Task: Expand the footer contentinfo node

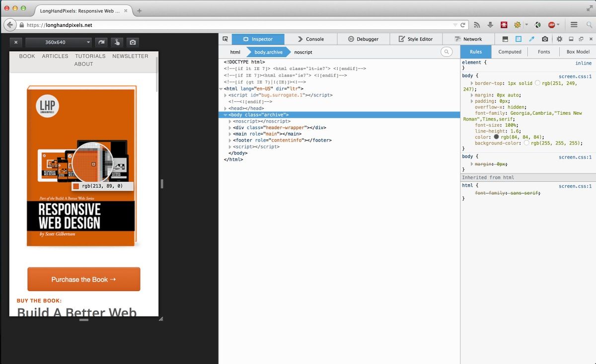Action: coord(230,141)
